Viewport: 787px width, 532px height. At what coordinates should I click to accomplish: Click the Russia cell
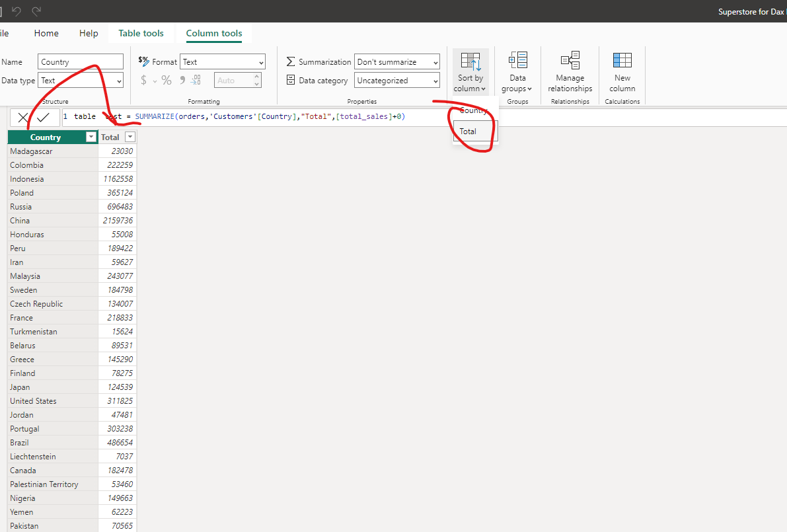tap(53, 207)
